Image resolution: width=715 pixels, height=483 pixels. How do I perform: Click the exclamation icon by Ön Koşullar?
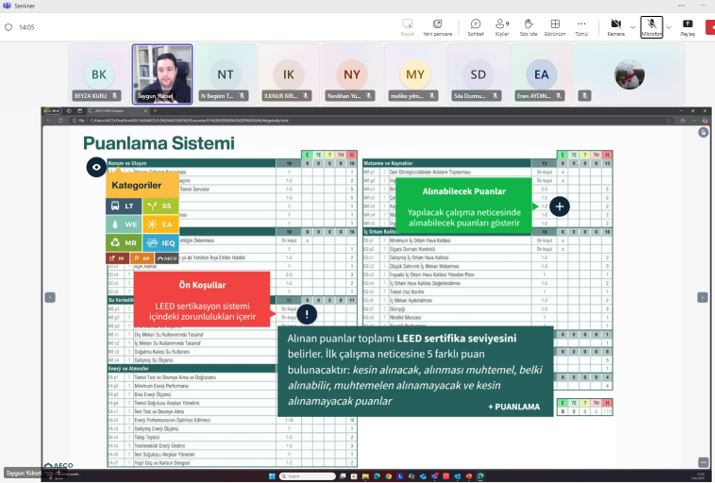[x=306, y=314]
